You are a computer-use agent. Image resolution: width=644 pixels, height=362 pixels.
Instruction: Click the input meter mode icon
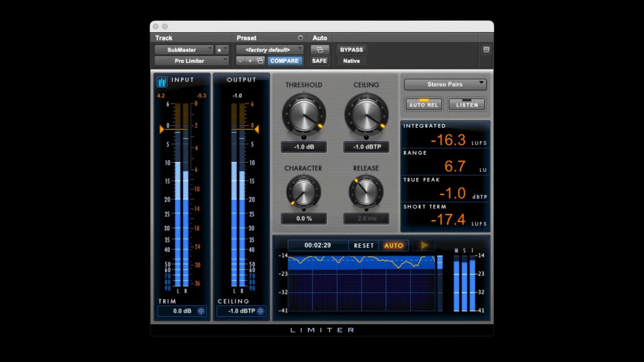162,81
